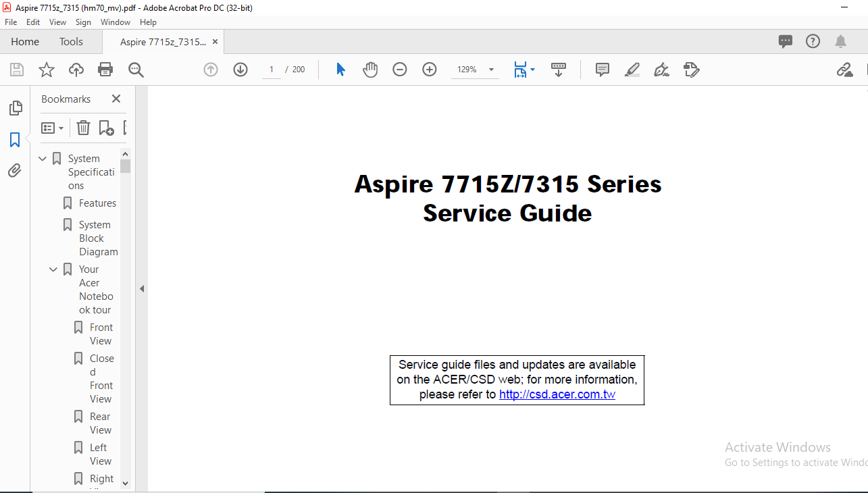Image resolution: width=868 pixels, height=493 pixels.
Task: Click the page number input field
Action: point(272,70)
